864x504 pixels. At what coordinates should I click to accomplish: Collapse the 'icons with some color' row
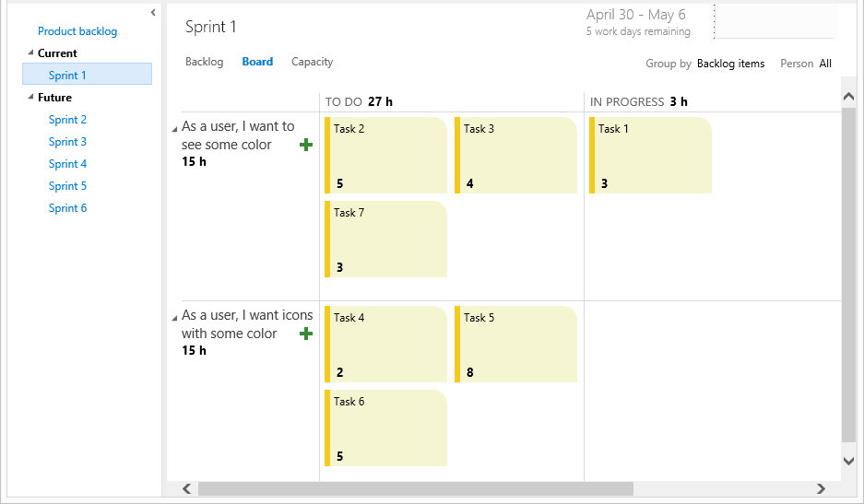coord(174,318)
